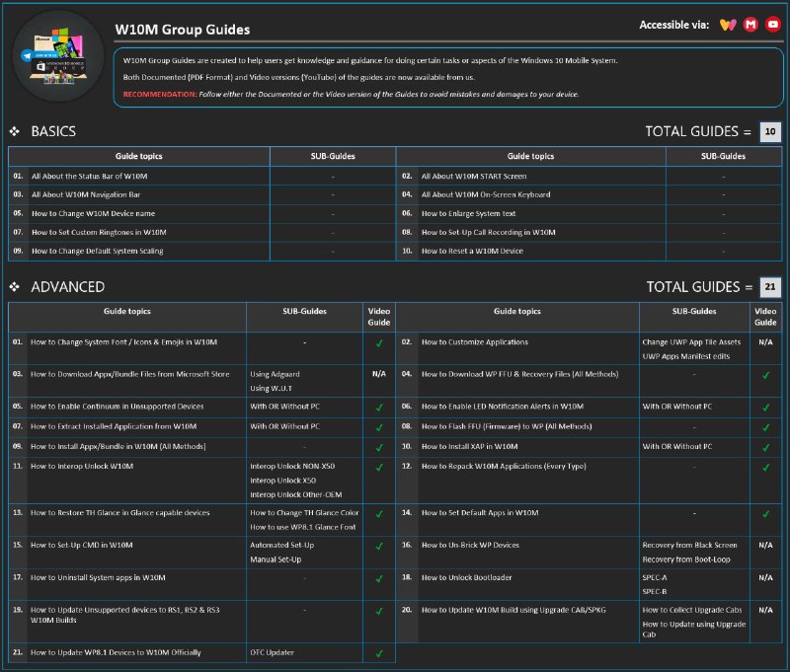The width and height of the screenshot is (790, 672).
Task: Click the diamond bullet beside BASICS
Action: [x=15, y=131]
